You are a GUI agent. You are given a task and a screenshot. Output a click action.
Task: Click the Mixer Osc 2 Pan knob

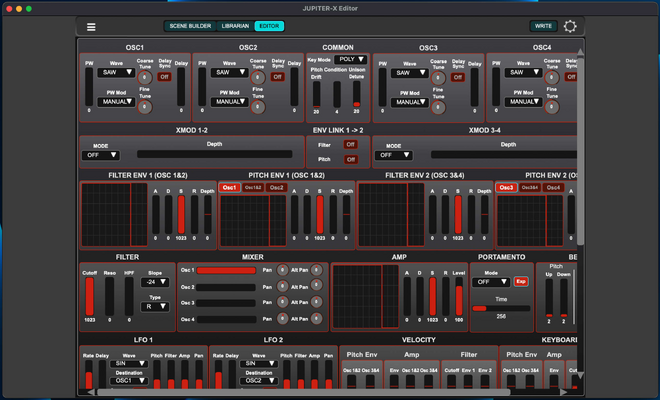click(282, 286)
